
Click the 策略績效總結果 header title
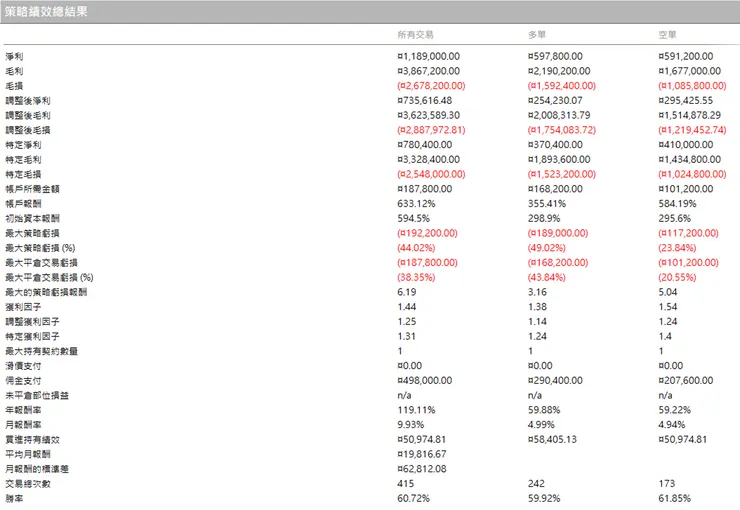tap(46, 11)
